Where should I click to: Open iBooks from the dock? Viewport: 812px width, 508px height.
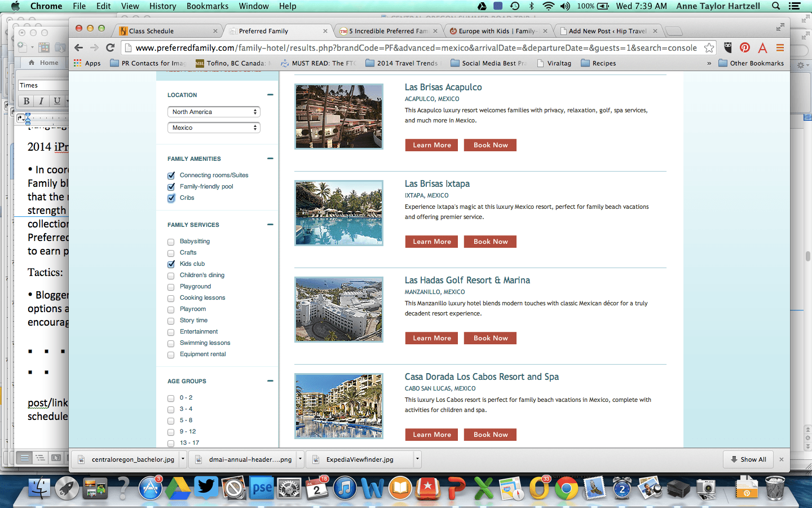[400, 488]
